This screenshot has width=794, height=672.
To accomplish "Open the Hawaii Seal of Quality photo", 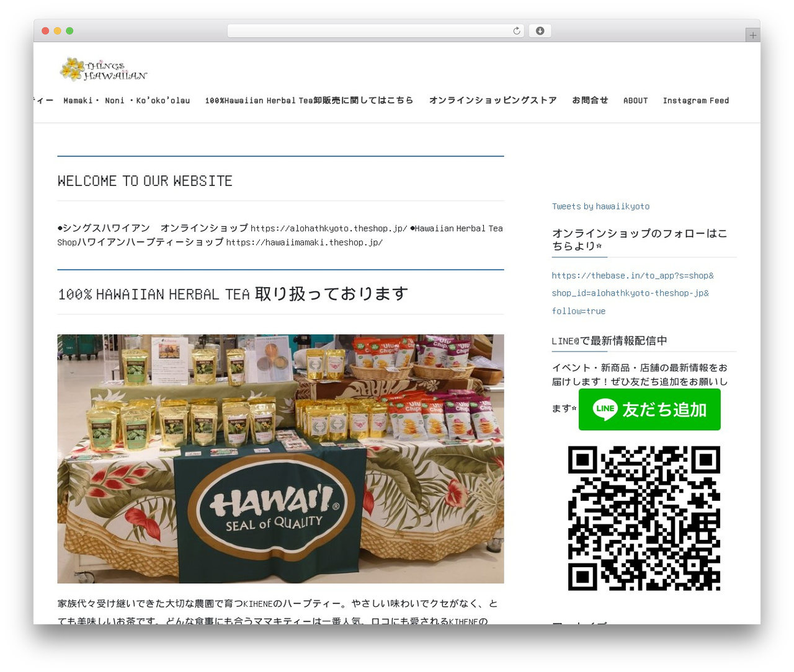I will [280, 459].
